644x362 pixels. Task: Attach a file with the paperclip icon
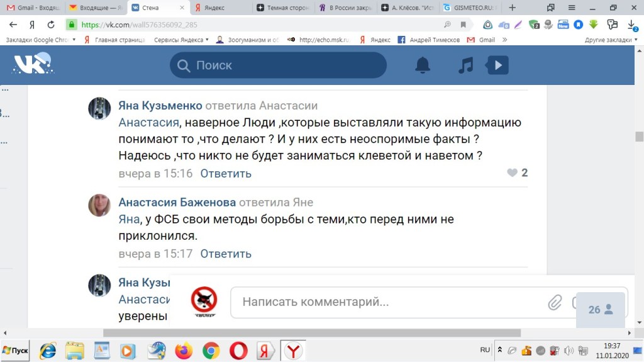[555, 302]
